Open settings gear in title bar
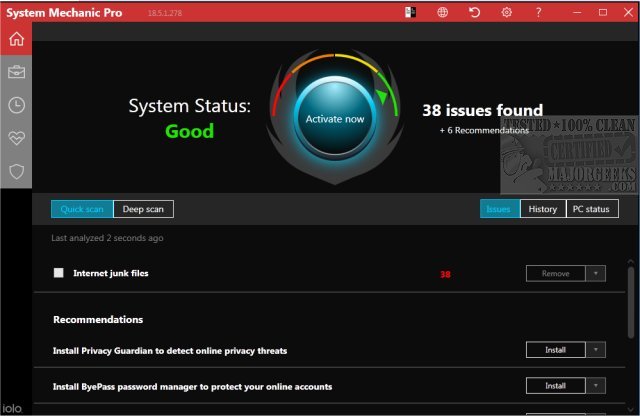 507,12
